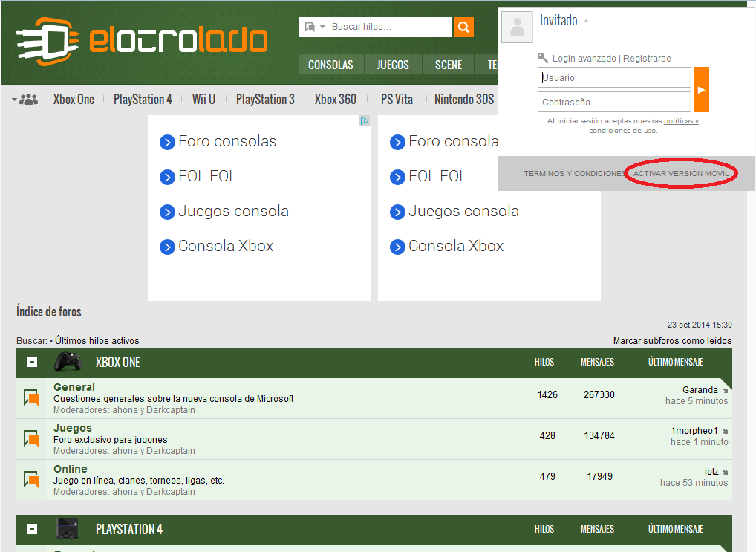Click General's message count 267330
Screen dimensions: 756x552
coord(599,394)
